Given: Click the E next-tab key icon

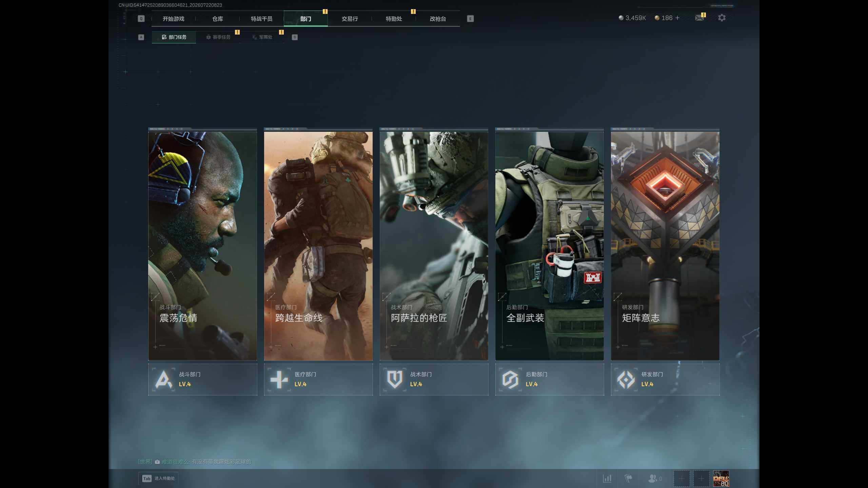Looking at the screenshot, I should click(x=470, y=19).
